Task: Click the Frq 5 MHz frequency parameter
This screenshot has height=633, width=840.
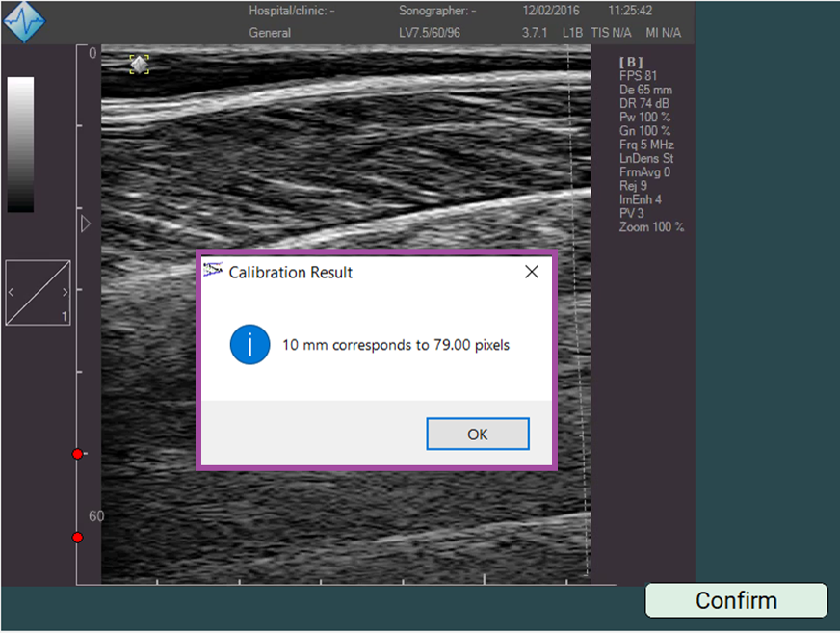Action: click(x=645, y=145)
